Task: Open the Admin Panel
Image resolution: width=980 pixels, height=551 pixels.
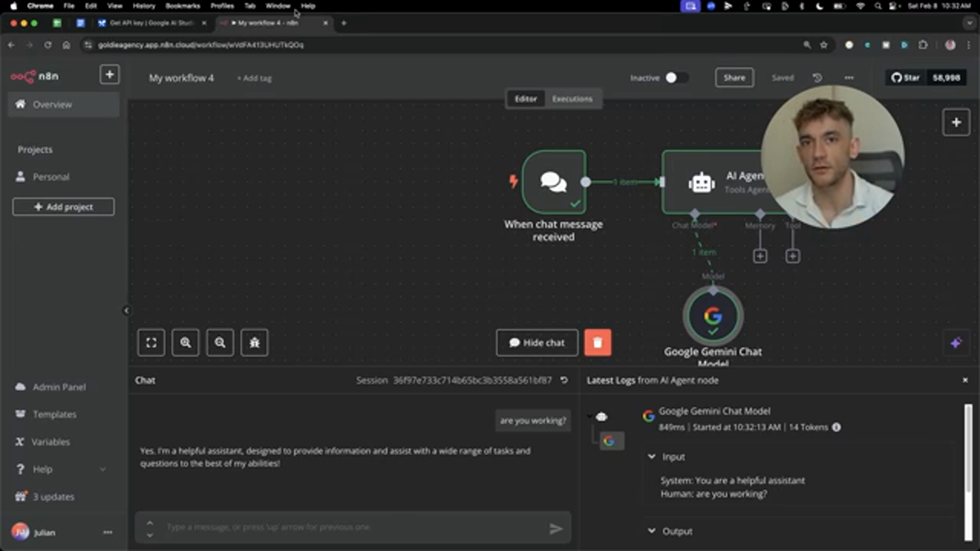Action: coord(59,387)
